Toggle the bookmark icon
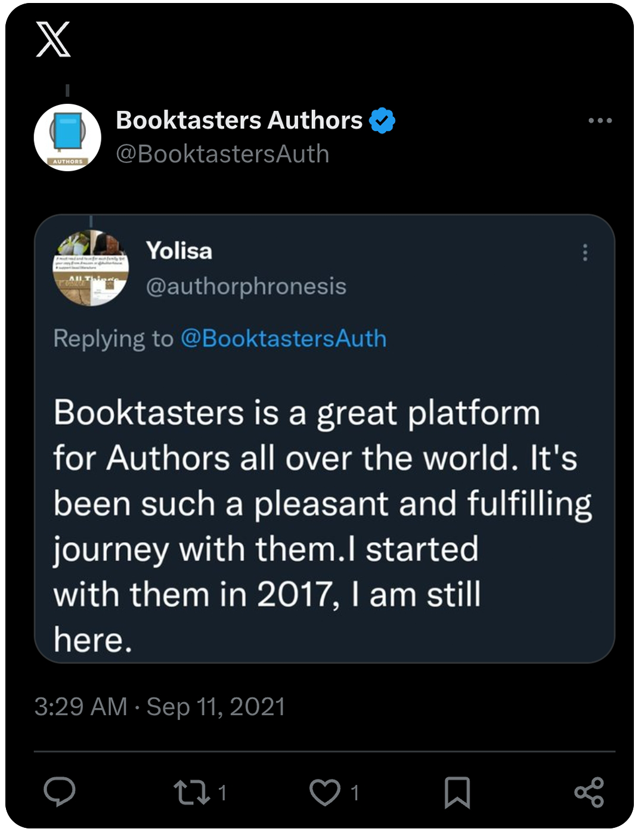644x835 pixels. point(457,793)
